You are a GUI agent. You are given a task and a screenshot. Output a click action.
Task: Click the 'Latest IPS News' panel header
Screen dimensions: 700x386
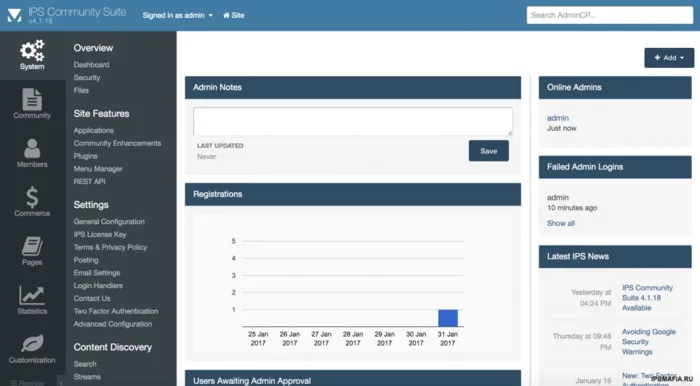pos(615,257)
